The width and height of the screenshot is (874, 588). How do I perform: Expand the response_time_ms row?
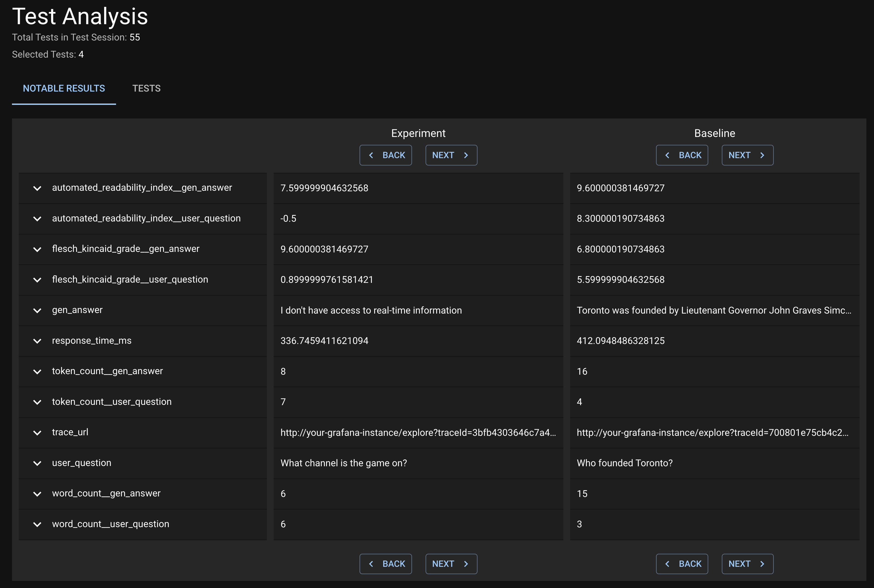(37, 341)
